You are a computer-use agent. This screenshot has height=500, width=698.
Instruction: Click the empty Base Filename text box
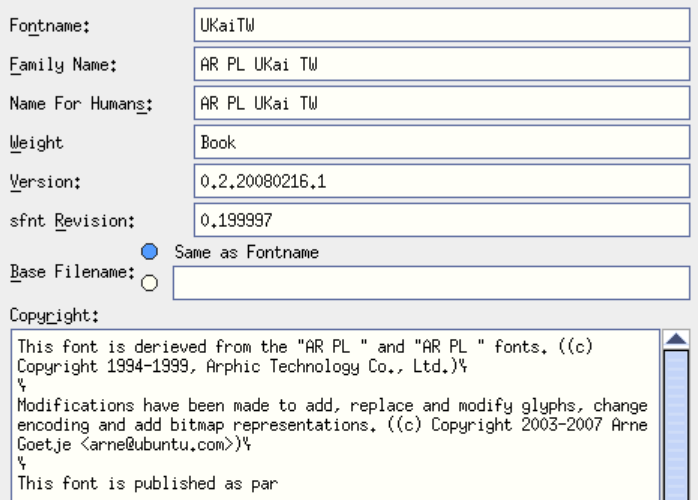coord(430,284)
